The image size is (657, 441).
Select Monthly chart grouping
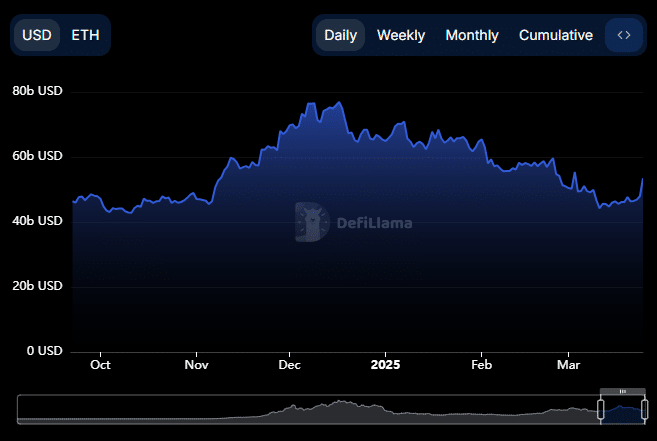coord(471,35)
